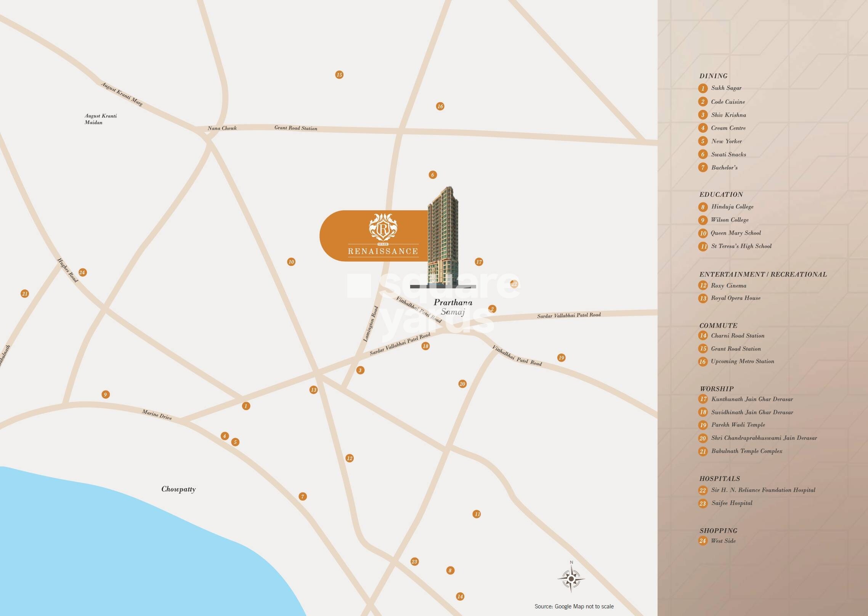Click map marker 13 for Royal Opera House
Image resolution: width=868 pixels, height=616 pixels.
(313, 390)
